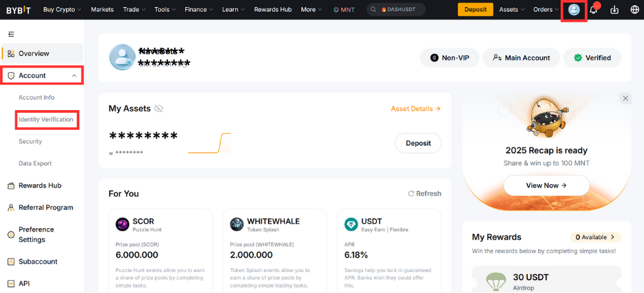Click the Refresh link in For You
Image resolution: width=644 pixels, height=293 pixels.
point(425,193)
